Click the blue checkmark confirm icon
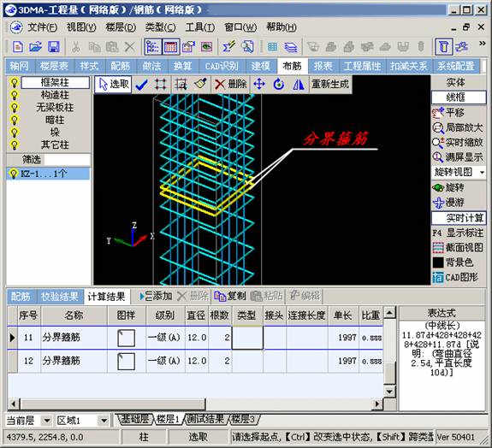Image resolution: width=492 pixels, height=448 pixels. coord(141,85)
